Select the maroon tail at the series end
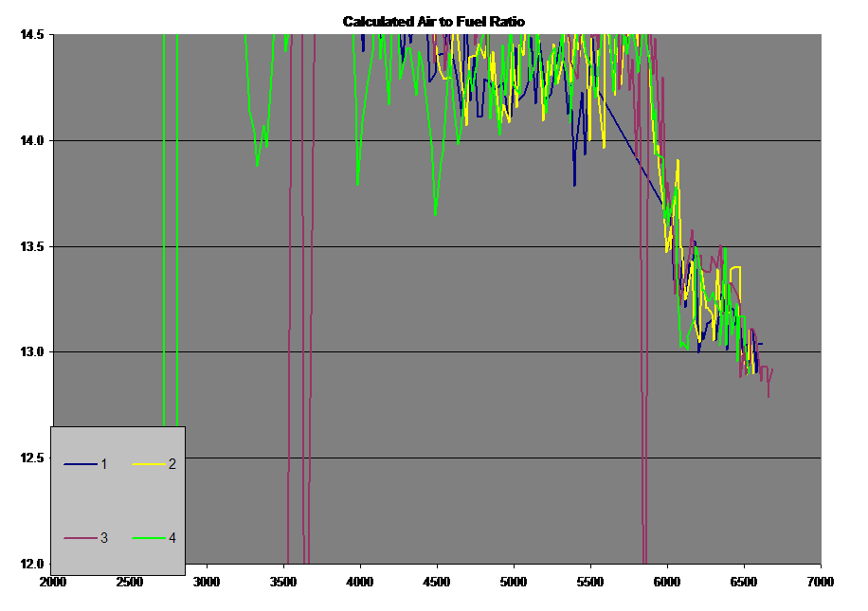Image resolution: width=868 pixels, height=611 pixels. point(769,381)
